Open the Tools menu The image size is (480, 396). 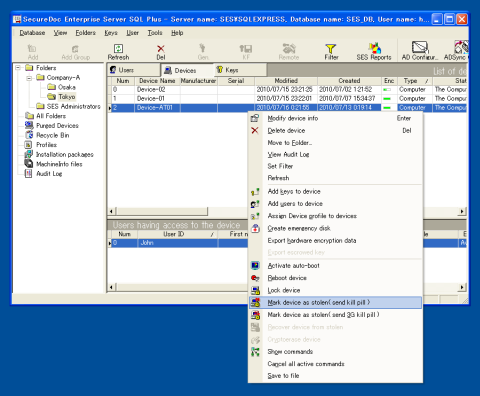(x=155, y=33)
